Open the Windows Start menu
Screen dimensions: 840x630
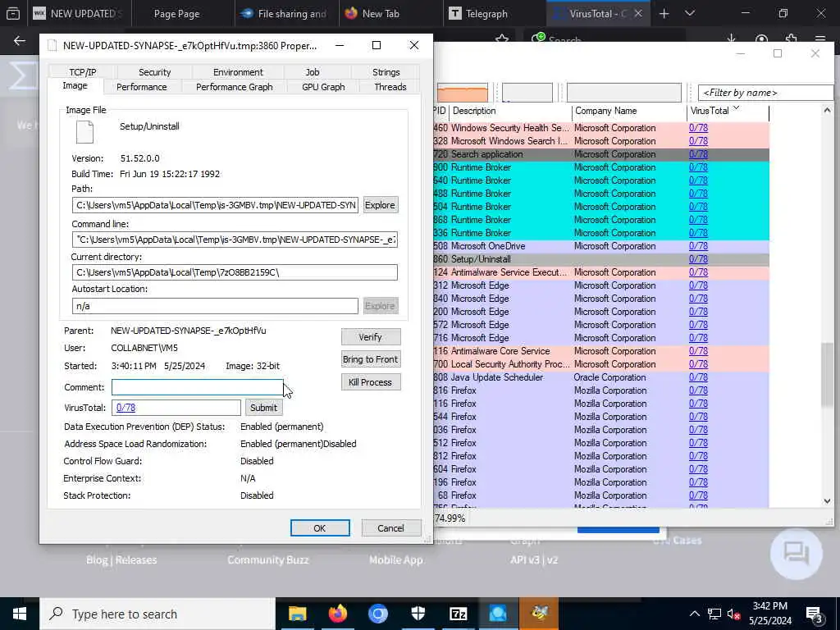click(x=20, y=614)
